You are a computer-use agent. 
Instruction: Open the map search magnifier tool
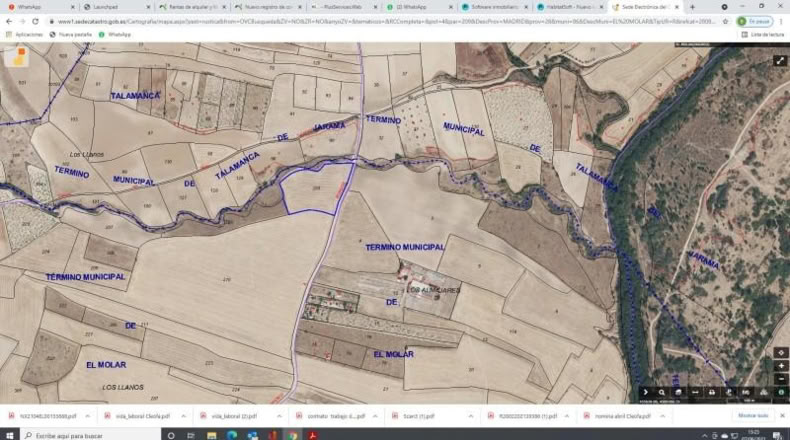[662, 392]
